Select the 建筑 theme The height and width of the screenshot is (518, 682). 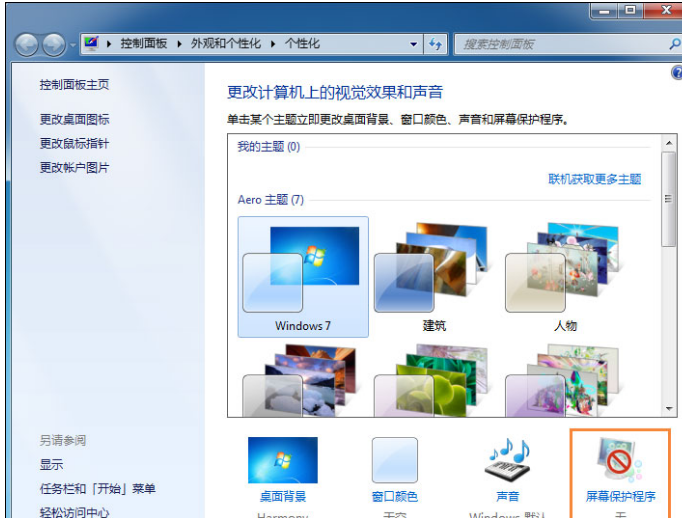(x=434, y=277)
